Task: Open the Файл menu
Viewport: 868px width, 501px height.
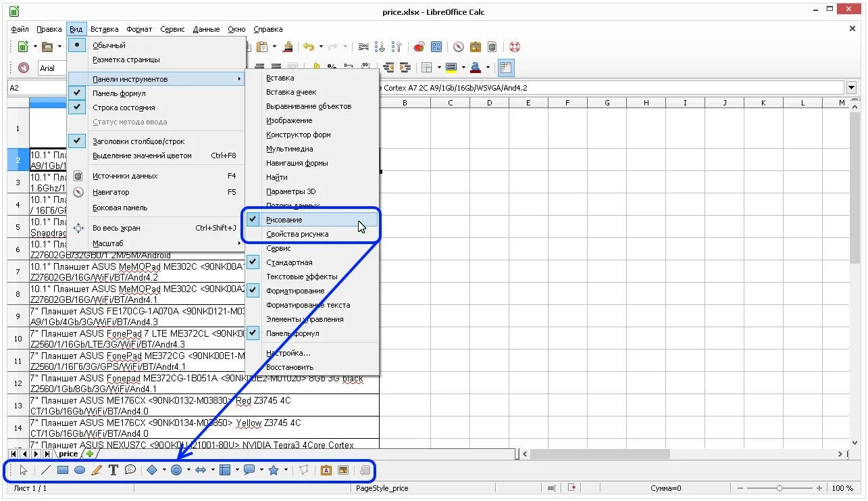Action: [x=20, y=29]
